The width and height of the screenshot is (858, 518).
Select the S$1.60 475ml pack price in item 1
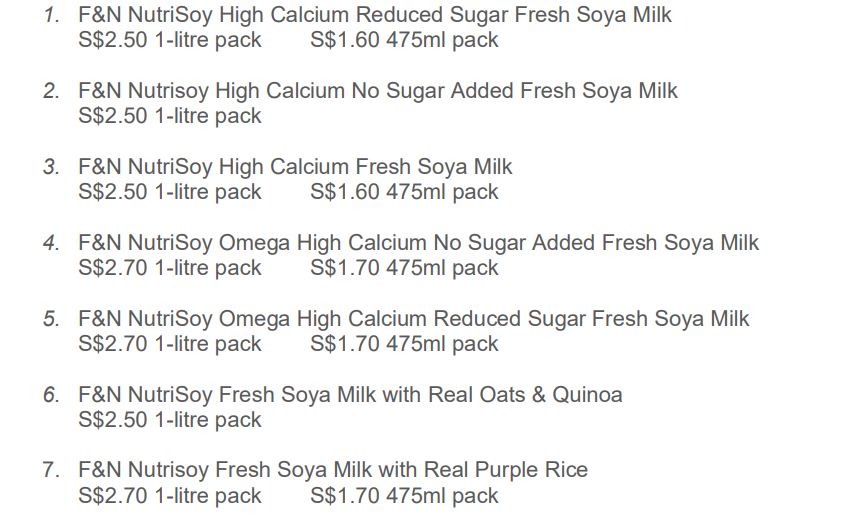tap(404, 40)
